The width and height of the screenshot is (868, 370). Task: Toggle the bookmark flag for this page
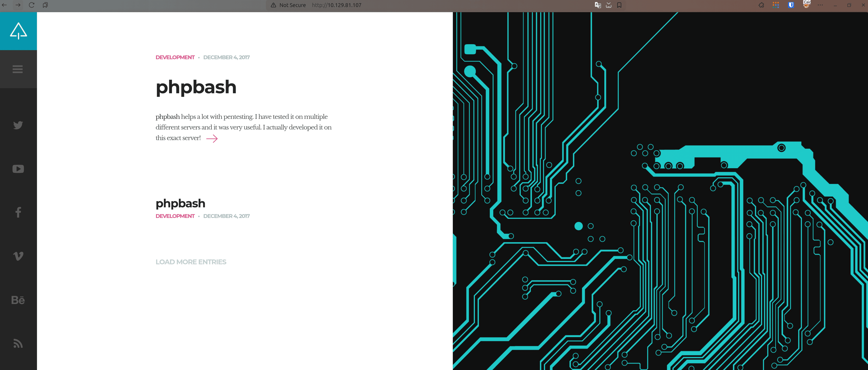pyautogui.click(x=619, y=5)
